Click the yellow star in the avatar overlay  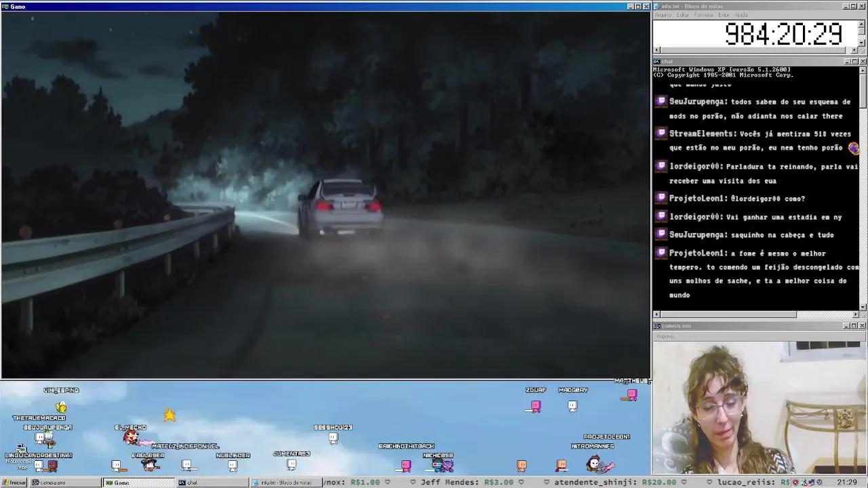pyautogui.click(x=170, y=415)
